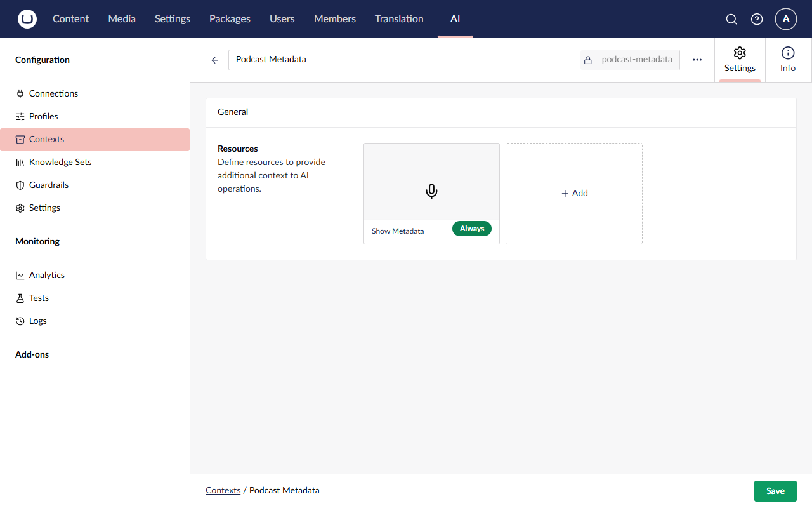
Task: Open the Packages section
Action: (230, 19)
